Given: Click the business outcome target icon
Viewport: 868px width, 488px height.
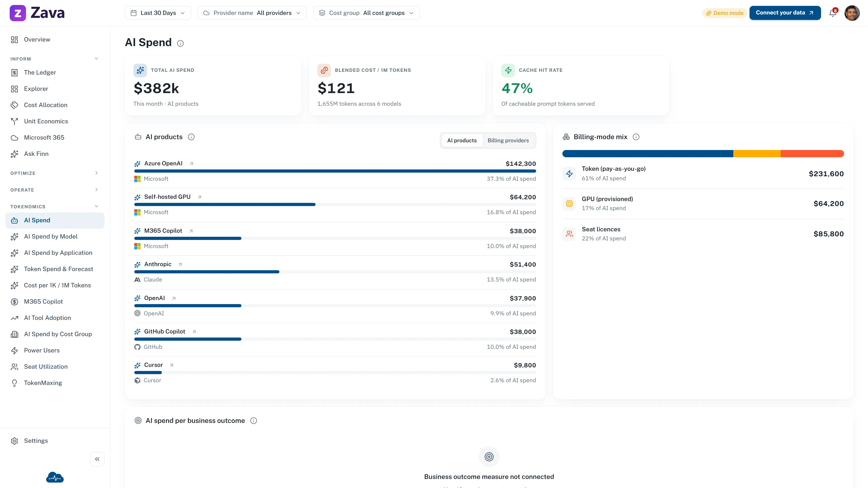Looking at the screenshot, I should (x=489, y=457).
